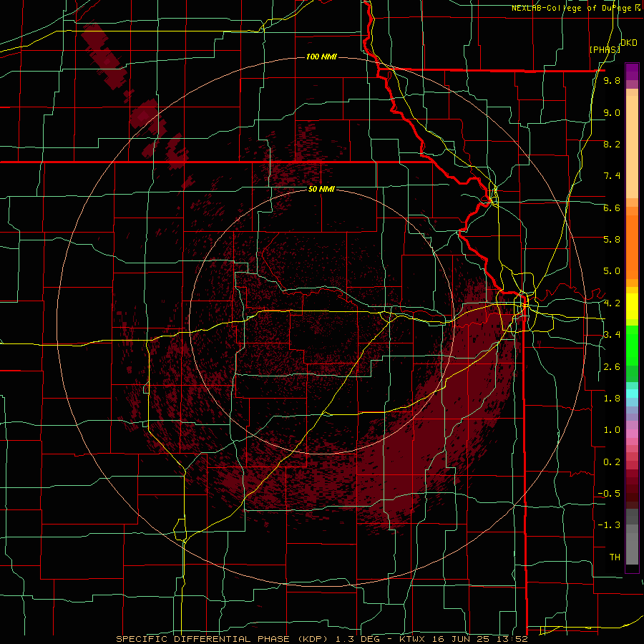The image size is (644, 644).
Task: Click the 2.6 value on the scale
Action: (x=612, y=367)
